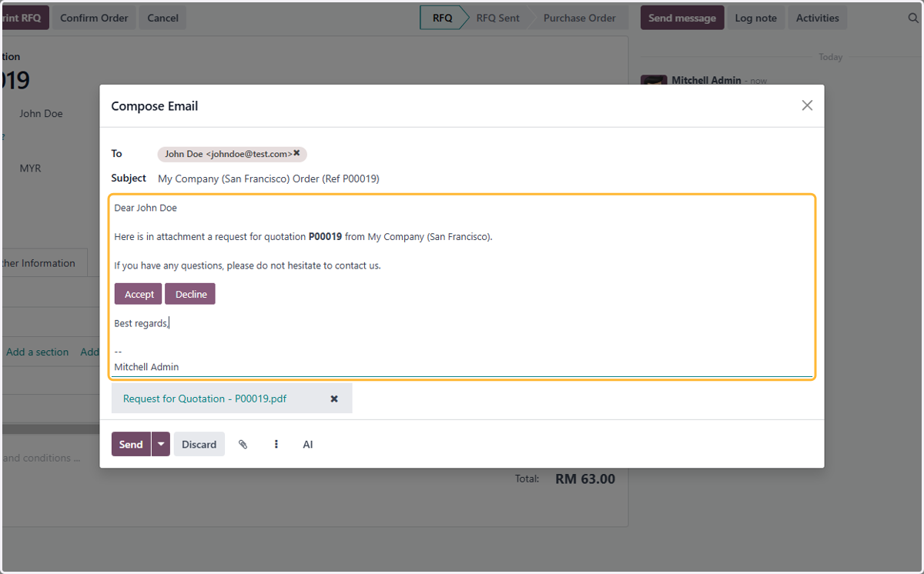Open Log note in chatter
Viewport: 924px width, 574px height.
(755, 18)
